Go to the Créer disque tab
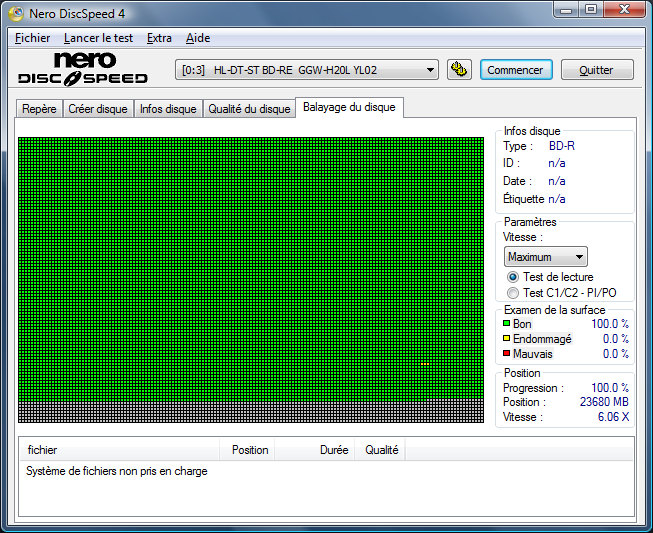The height and width of the screenshot is (533, 653). click(x=98, y=109)
